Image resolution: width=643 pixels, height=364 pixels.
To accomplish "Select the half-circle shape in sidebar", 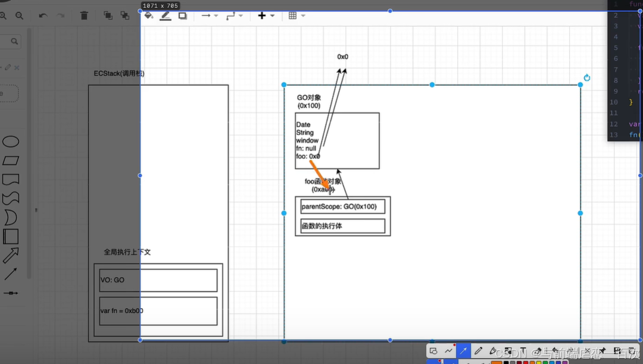I will tap(11, 218).
